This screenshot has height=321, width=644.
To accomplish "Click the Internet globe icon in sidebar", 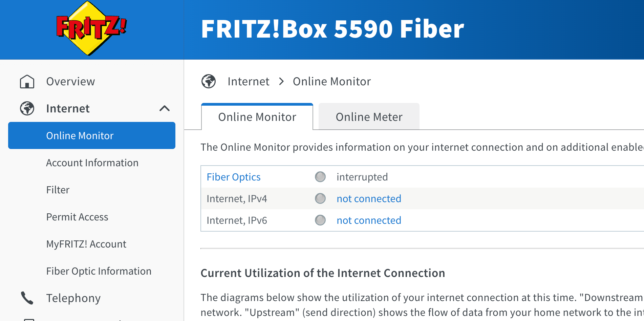I will pos(27,109).
